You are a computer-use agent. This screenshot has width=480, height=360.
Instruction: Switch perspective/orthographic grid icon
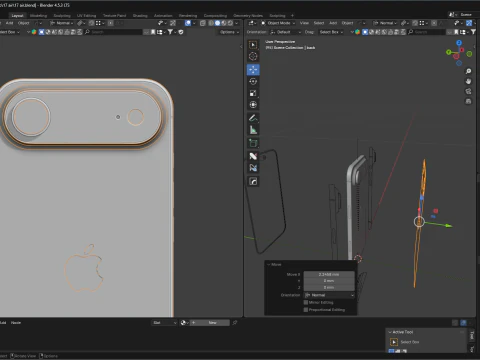click(468, 101)
